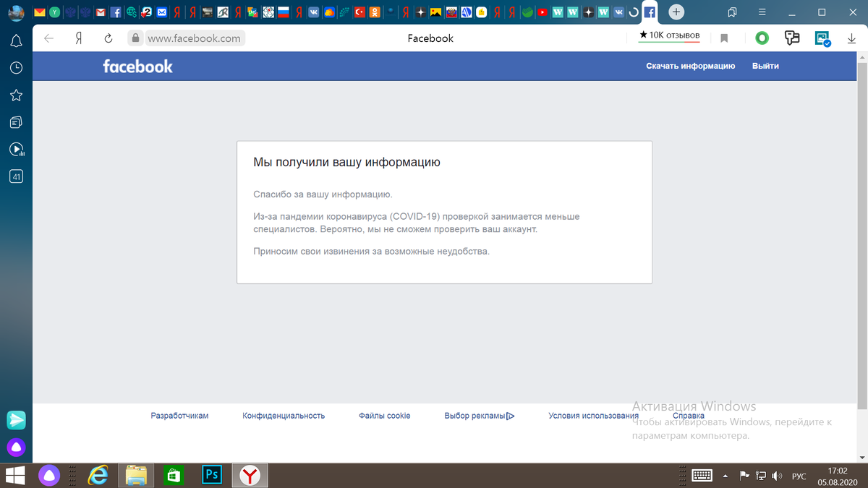Switch to the green Y tab

pyautogui.click(x=54, y=12)
